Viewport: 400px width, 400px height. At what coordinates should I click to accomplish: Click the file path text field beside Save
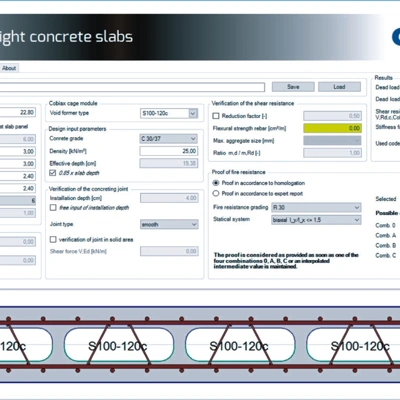tap(132, 87)
